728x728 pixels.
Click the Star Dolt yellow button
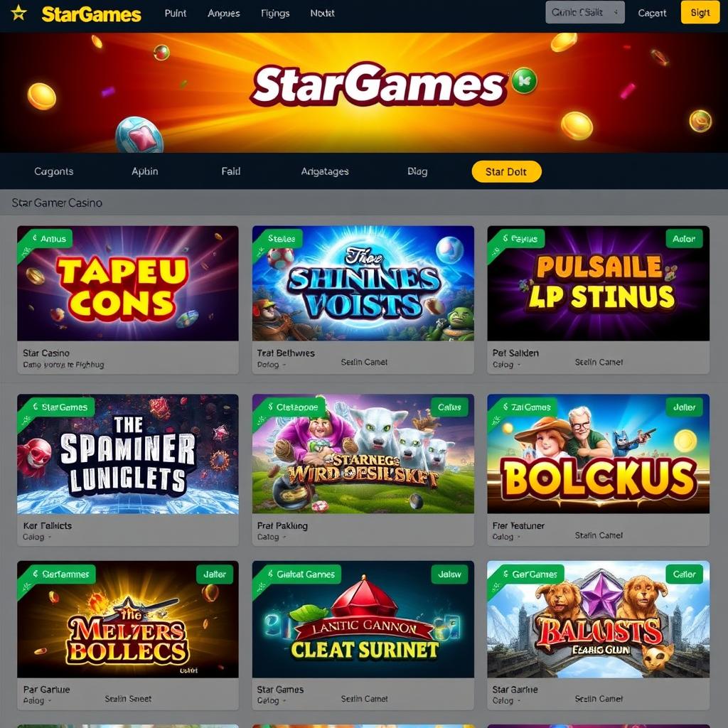point(506,172)
